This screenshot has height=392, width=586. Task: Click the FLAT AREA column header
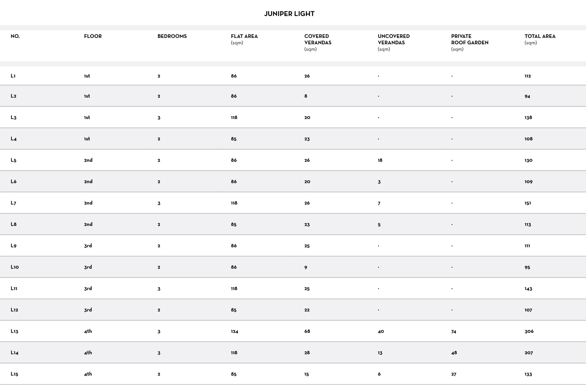(244, 36)
